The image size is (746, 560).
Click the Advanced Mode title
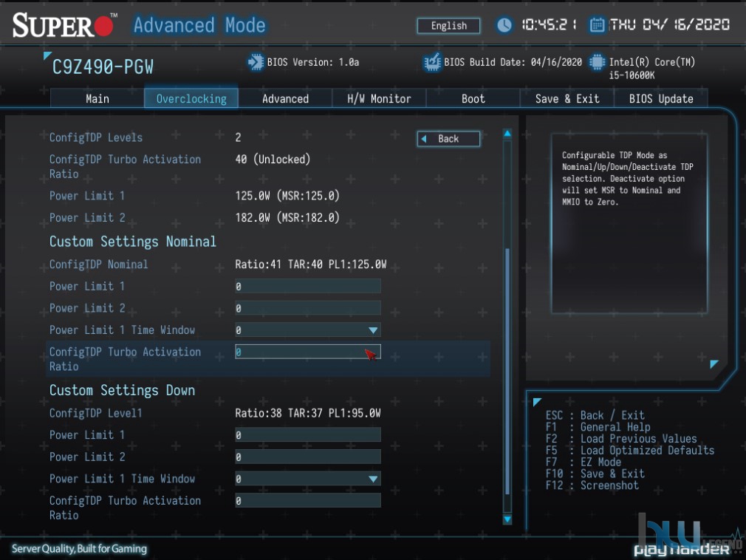point(199,24)
